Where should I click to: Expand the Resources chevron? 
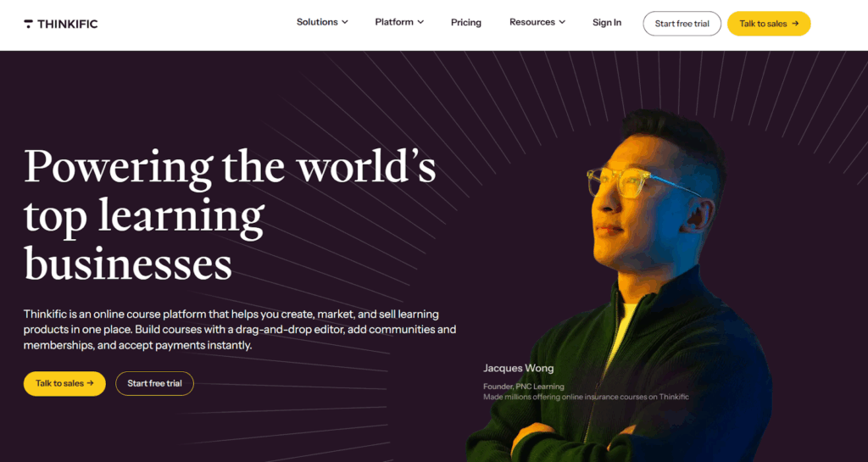pyautogui.click(x=563, y=22)
